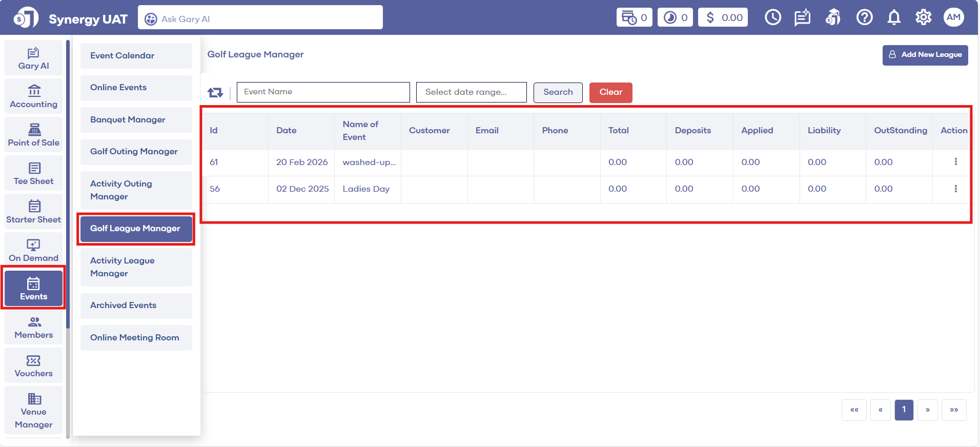Open actions menu for event 61 row
Image resolution: width=980 pixels, height=447 pixels.
point(955,162)
